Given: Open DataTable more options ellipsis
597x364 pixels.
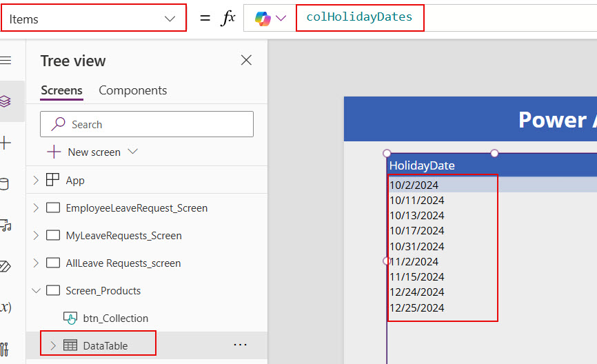Looking at the screenshot, I should click(240, 345).
